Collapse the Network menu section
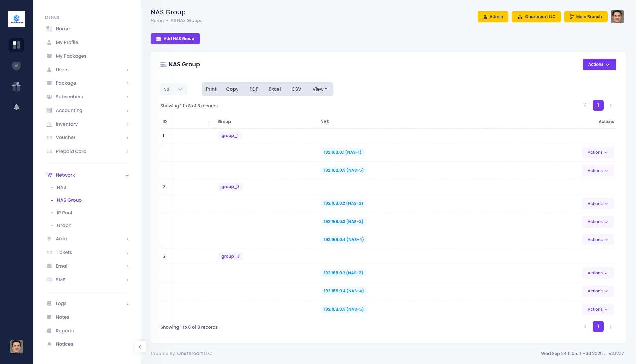Image resolution: width=636 pixels, height=364 pixels. (127, 175)
